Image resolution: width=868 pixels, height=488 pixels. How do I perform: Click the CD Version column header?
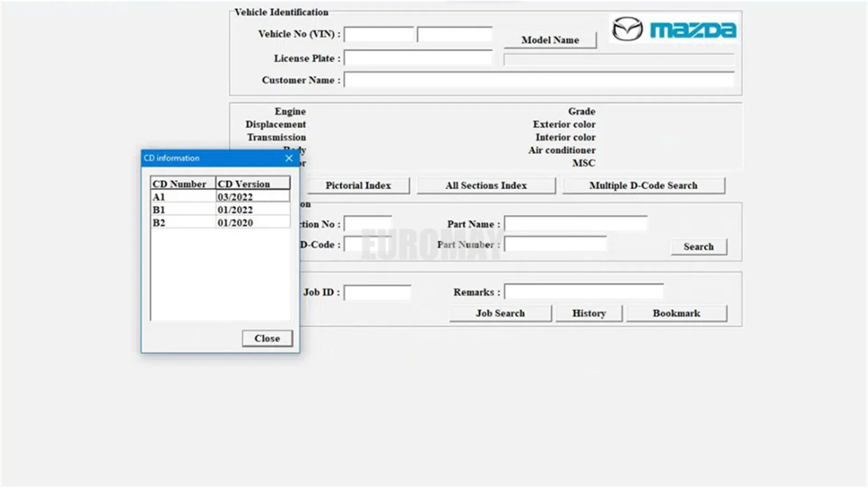(253, 183)
